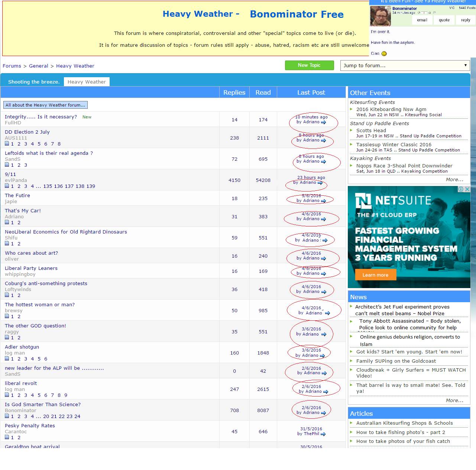Open the General breadcrumb link
476x470 pixels.
(x=39, y=66)
